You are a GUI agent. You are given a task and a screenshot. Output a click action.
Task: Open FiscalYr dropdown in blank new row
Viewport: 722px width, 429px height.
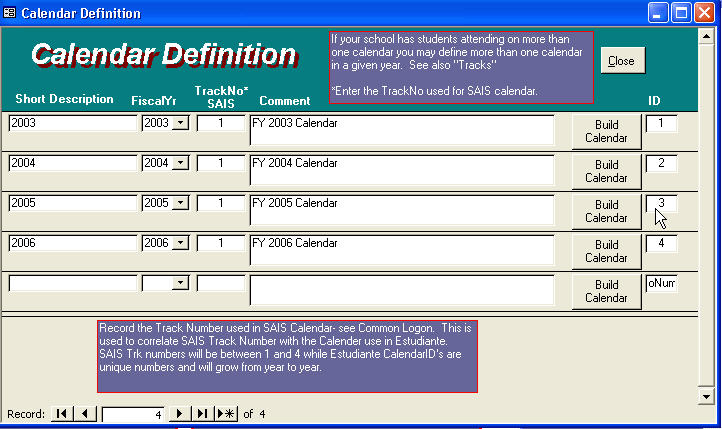pos(180,283)
